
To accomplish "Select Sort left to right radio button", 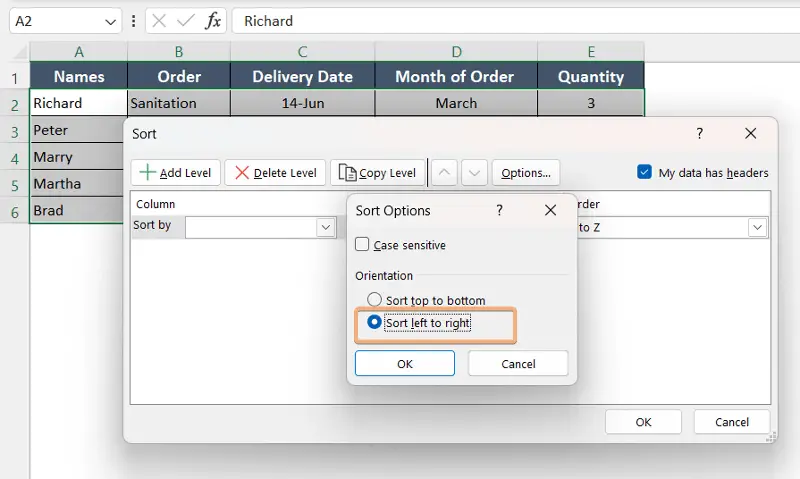I will pyautogui.click(x=374, y=322).
